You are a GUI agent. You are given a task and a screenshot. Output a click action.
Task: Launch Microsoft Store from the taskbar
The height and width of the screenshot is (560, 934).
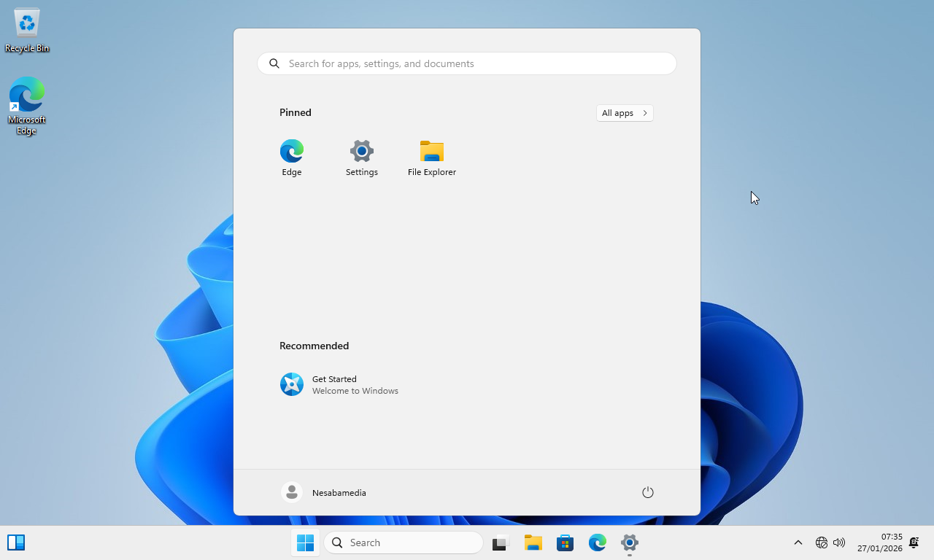565,542
